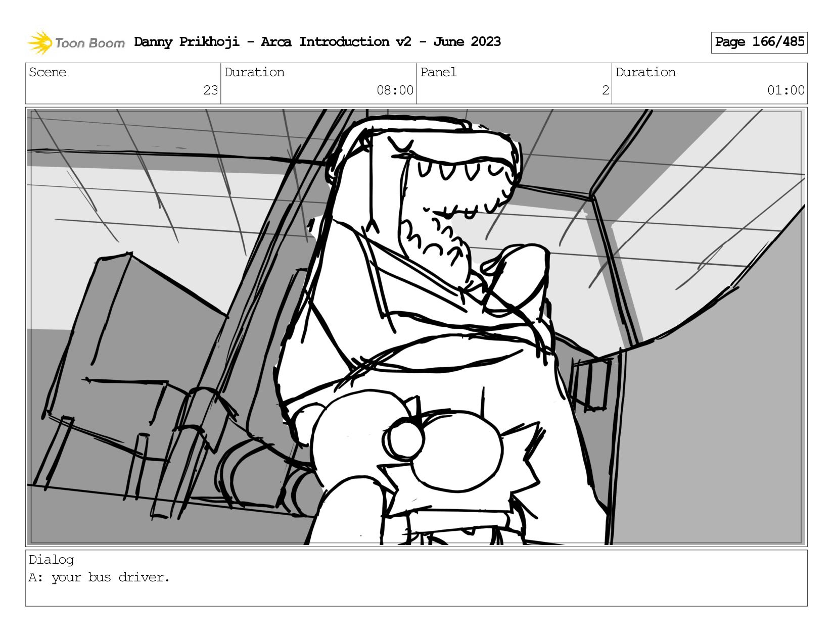Select the scene number '23'

(211, 90)
